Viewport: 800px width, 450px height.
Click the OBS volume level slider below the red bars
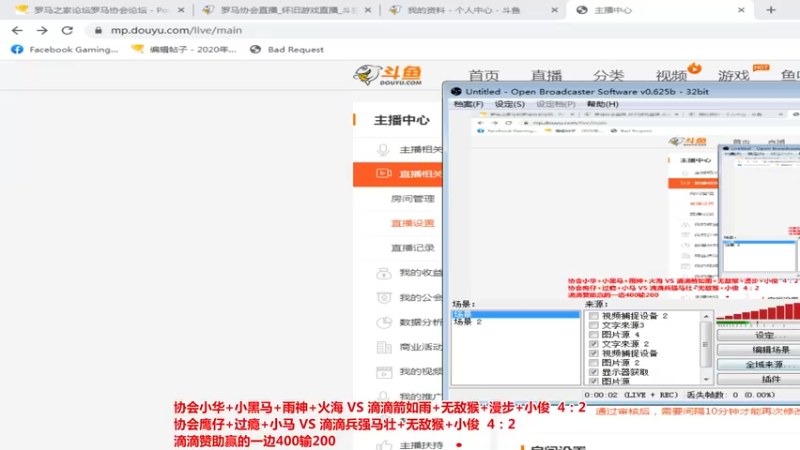758,323
